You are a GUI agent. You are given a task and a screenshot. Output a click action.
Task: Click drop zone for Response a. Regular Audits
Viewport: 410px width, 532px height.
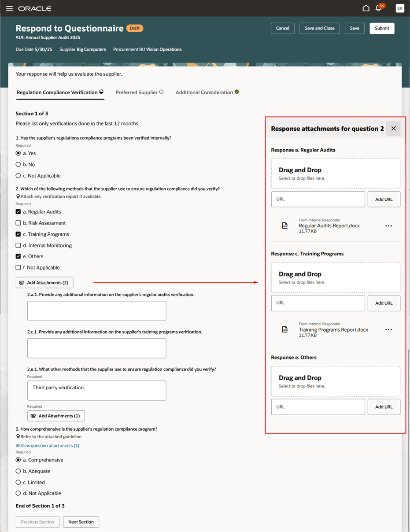[336, 174]
